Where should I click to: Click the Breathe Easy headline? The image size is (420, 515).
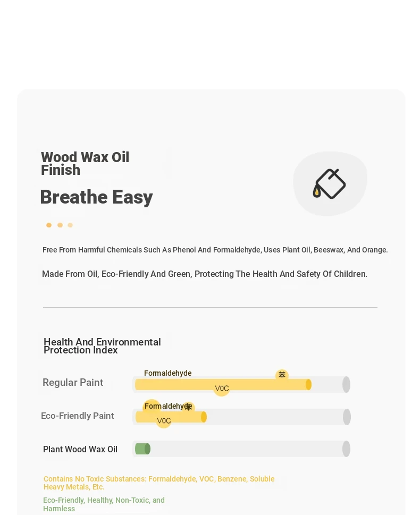[x=97, y=197]
